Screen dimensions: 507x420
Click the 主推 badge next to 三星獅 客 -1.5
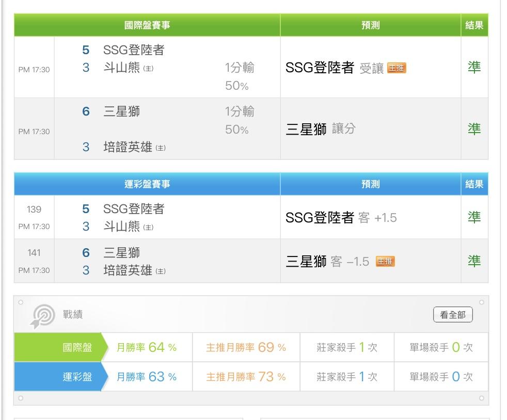click(385, 262)
